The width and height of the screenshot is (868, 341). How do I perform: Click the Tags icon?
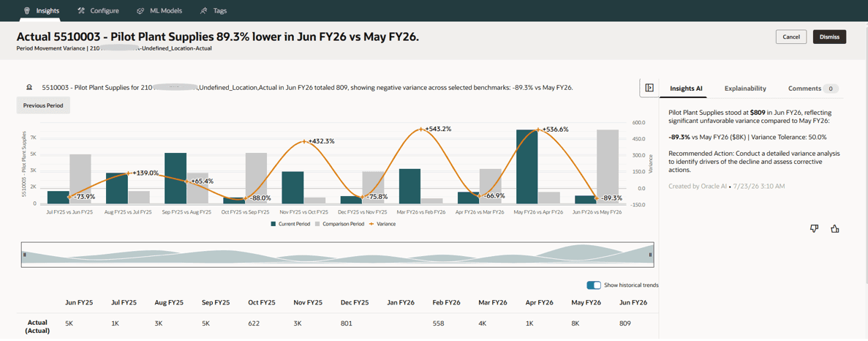coord(204,10)
